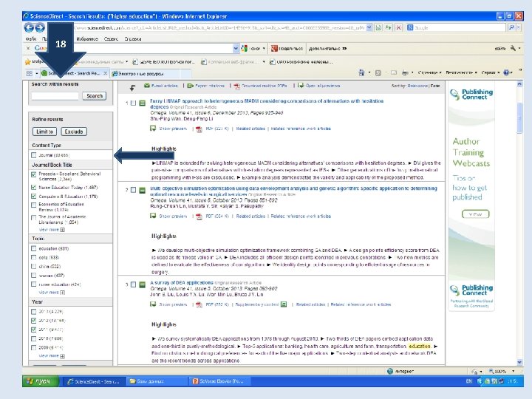Open the Fuzzy LINMAP approach article link
The image size is (532, 399).
tap(267, 103)
